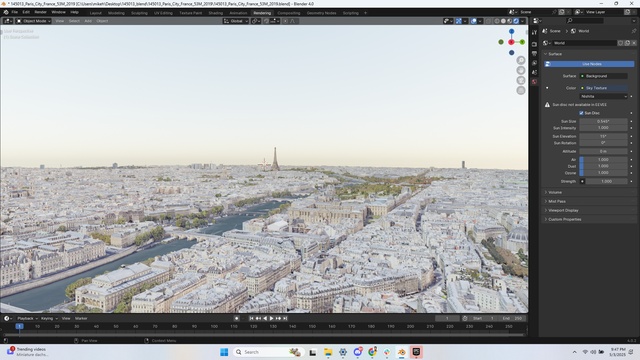This screenshot has height=360, width=640.
Task: Open the Scene properties tab
Action: coord(534,72)
